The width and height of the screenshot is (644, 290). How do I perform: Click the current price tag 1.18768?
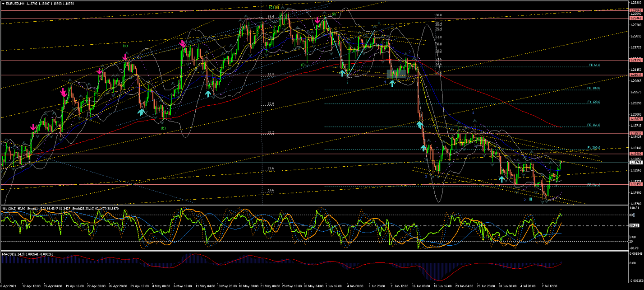coord(635,162)
